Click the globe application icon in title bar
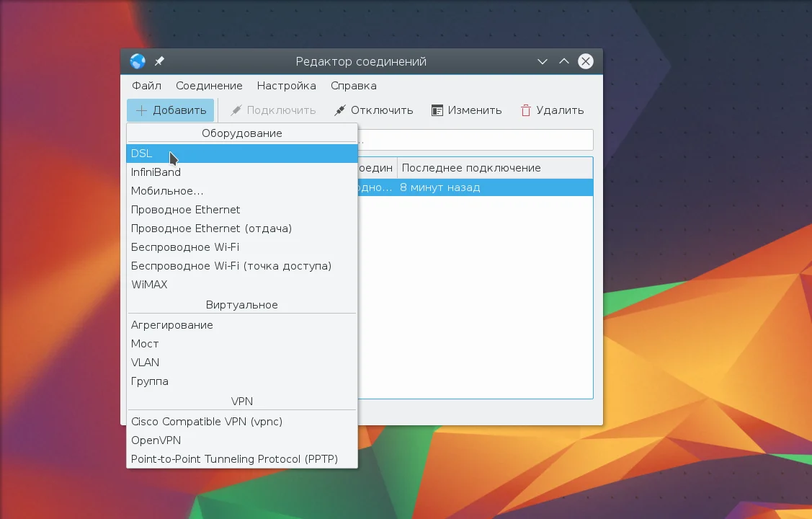 138,61
